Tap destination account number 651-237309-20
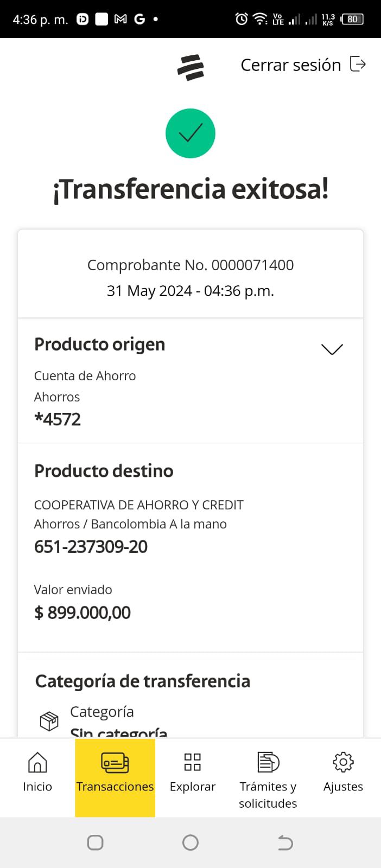The width and height of the screenshot is (381, 868). point(91,547)
